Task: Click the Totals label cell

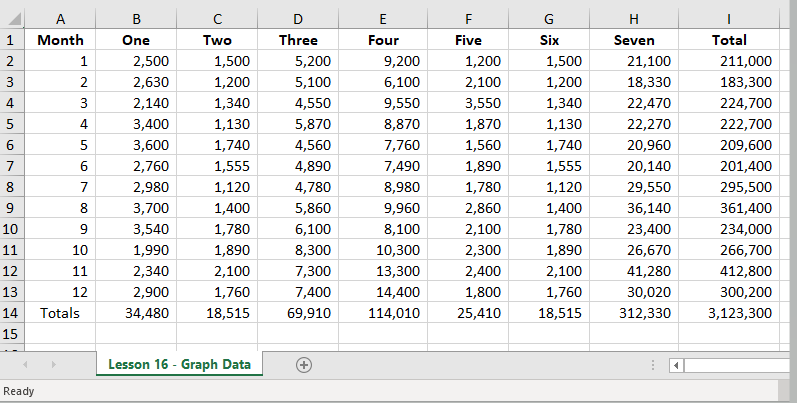Action: pos(60,313)
